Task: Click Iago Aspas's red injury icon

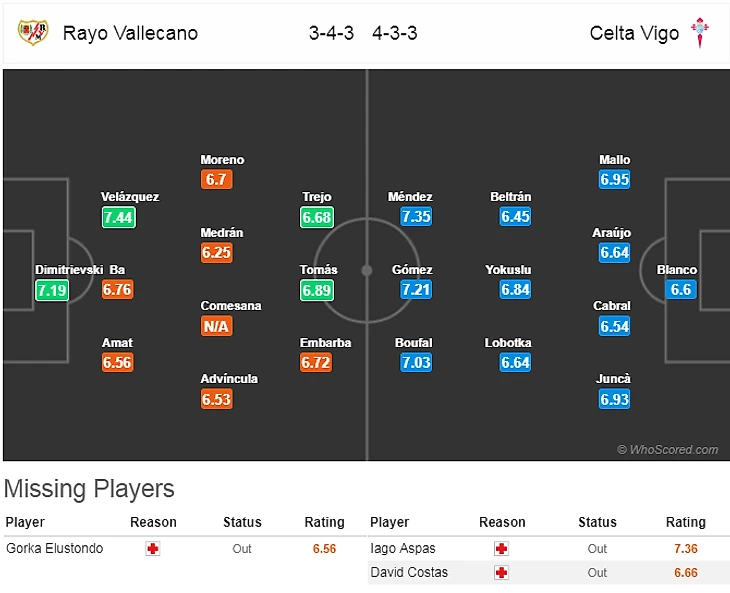Action: click(x=501, y=548)
